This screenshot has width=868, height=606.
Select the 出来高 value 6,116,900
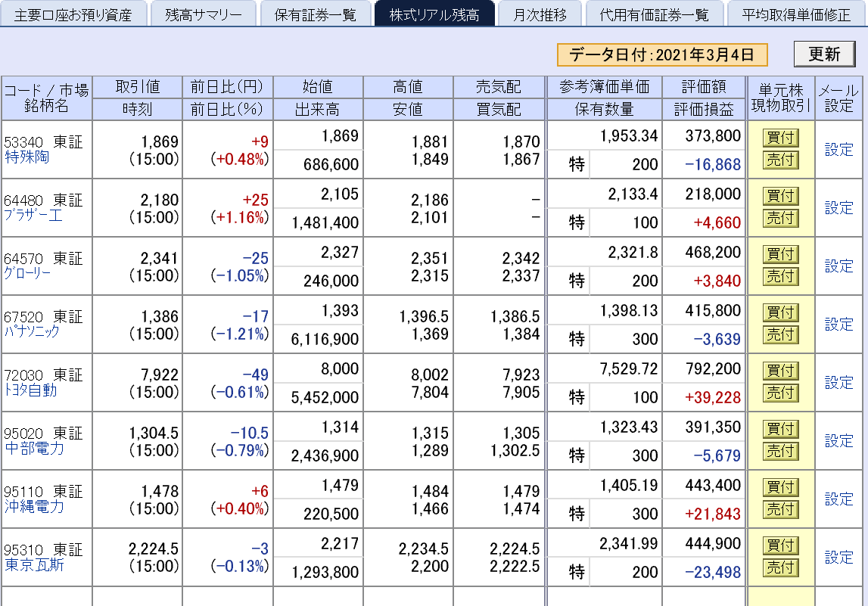[325, 339]
